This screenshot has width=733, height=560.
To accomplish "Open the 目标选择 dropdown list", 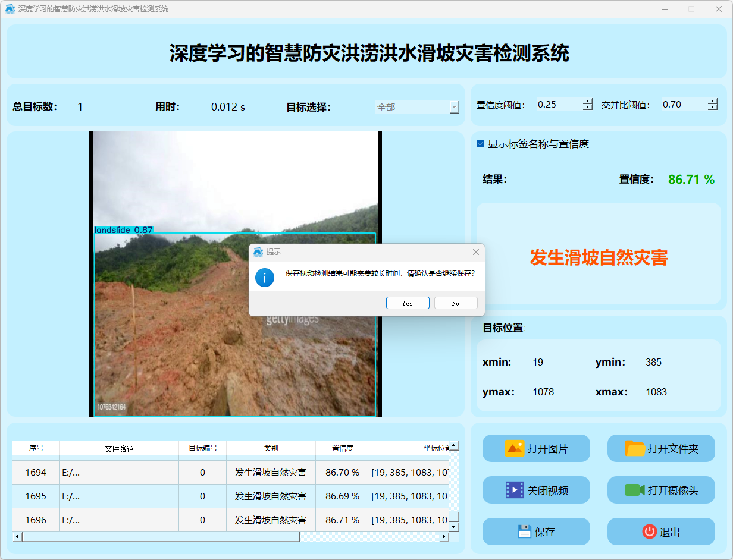I will click(455, 108).
